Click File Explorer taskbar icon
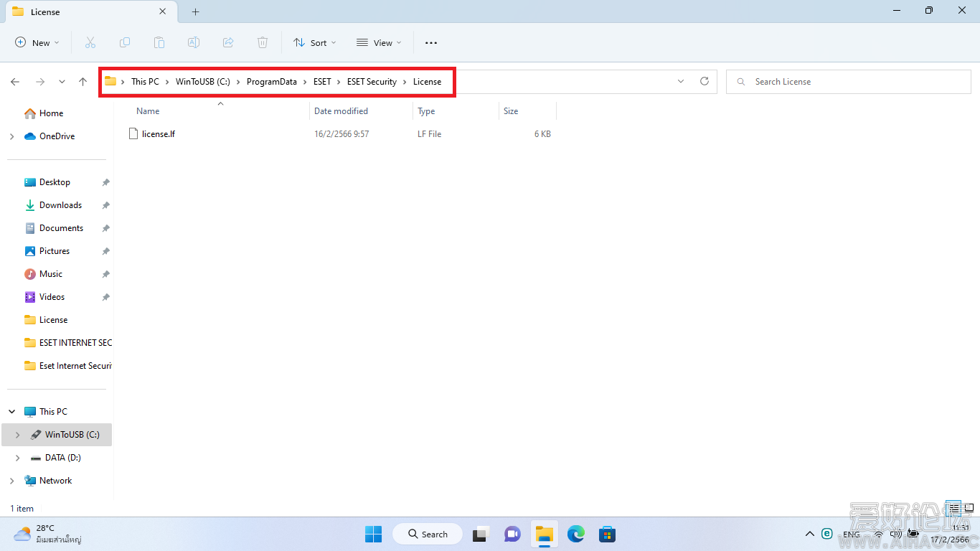The image size is (980, 551). click(545, 534)
